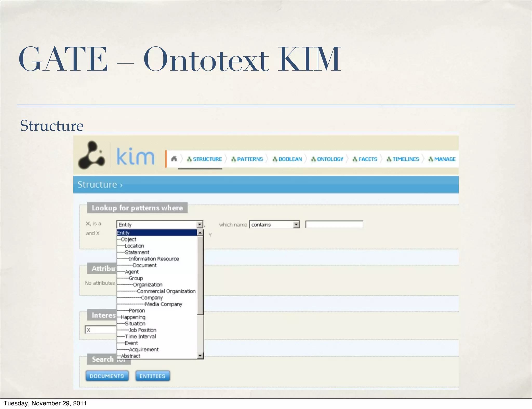Click the home icon in navigation
This screenshot has height=409, width=532.
(x=174, y=159)
